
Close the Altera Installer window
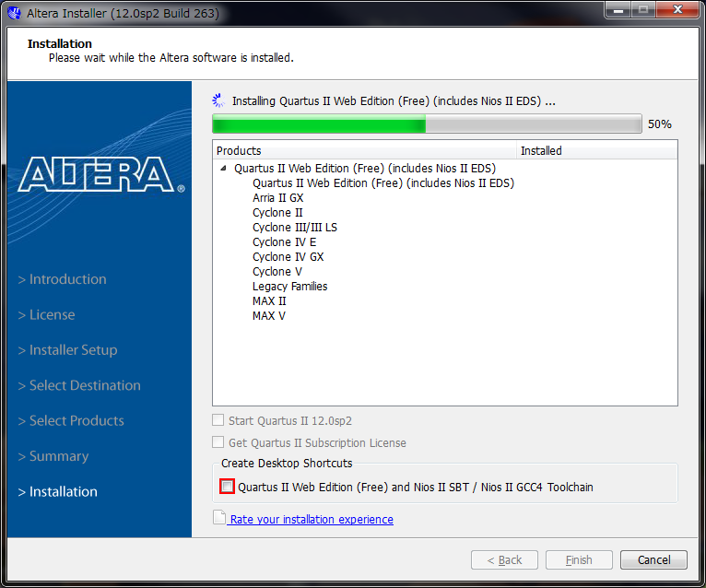677,9
